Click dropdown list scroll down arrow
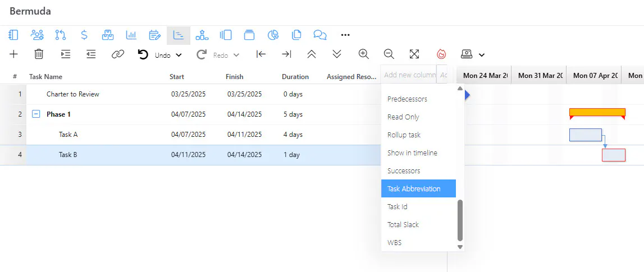Viewport: 644px width, 272px height. 460,247
